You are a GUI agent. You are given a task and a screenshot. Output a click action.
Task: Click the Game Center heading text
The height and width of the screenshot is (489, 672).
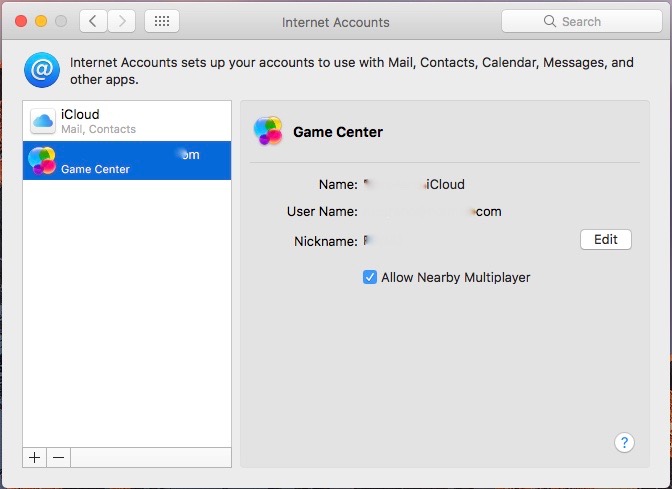pos(338,132)
